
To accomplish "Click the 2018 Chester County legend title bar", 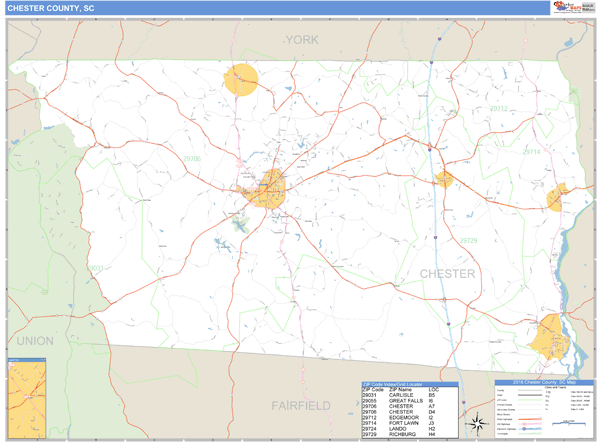I will tap(543, 384).
